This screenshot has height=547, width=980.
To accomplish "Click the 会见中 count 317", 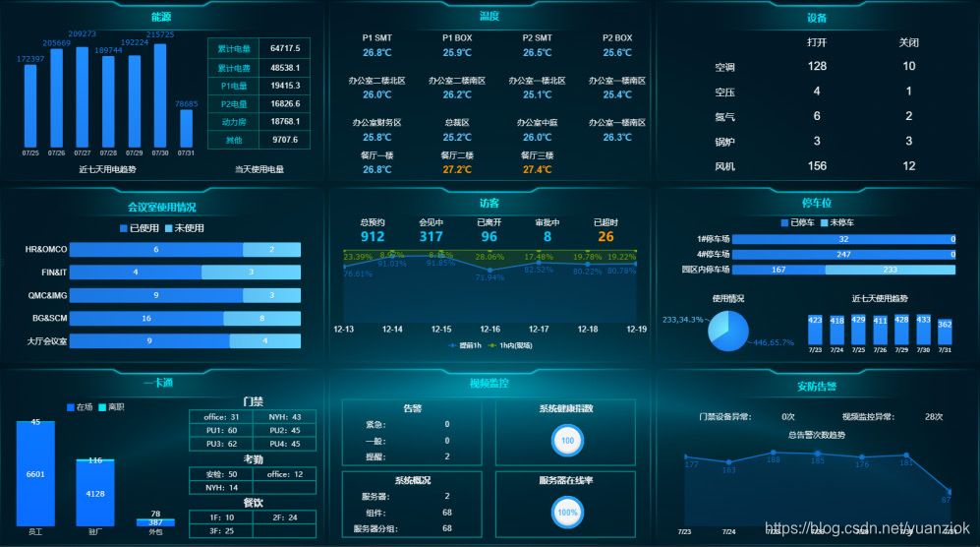I will pos(431,236).
